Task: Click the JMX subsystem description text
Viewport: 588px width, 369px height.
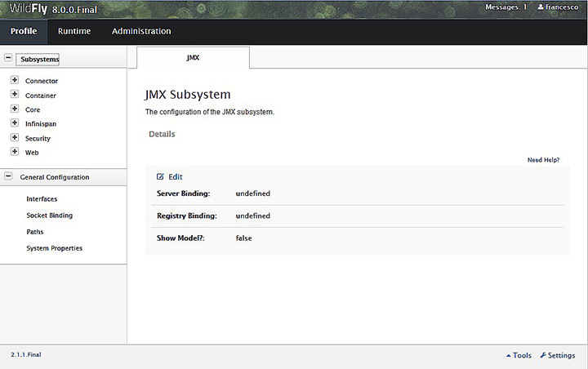Action: pos(210,112)
